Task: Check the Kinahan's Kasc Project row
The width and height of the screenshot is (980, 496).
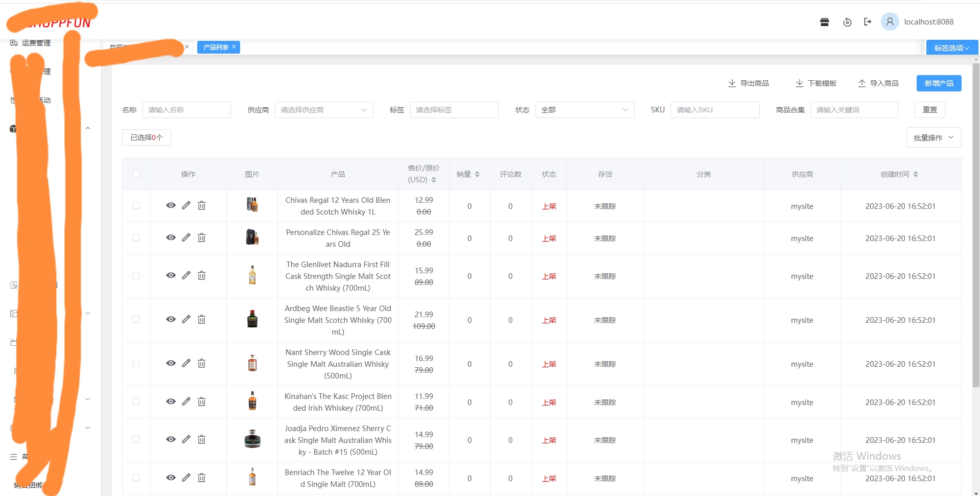Action: pyautogui.click(x=136, y=401)
